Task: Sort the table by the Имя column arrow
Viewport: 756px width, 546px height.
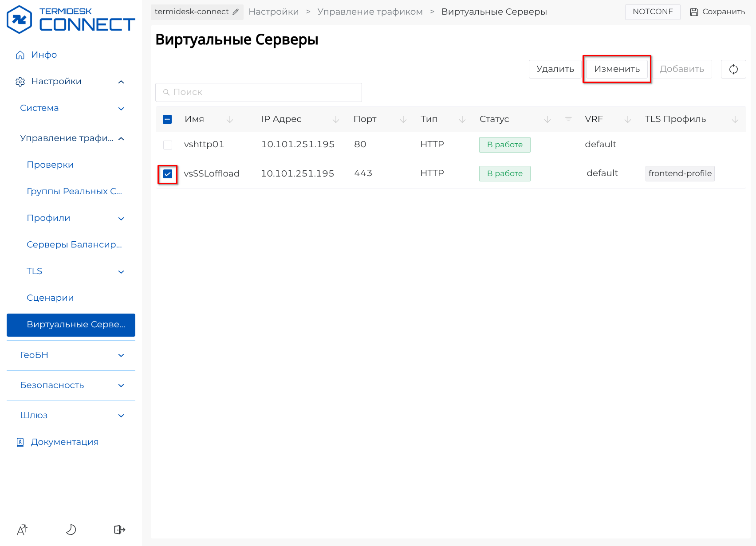Action: click(230, 119)
